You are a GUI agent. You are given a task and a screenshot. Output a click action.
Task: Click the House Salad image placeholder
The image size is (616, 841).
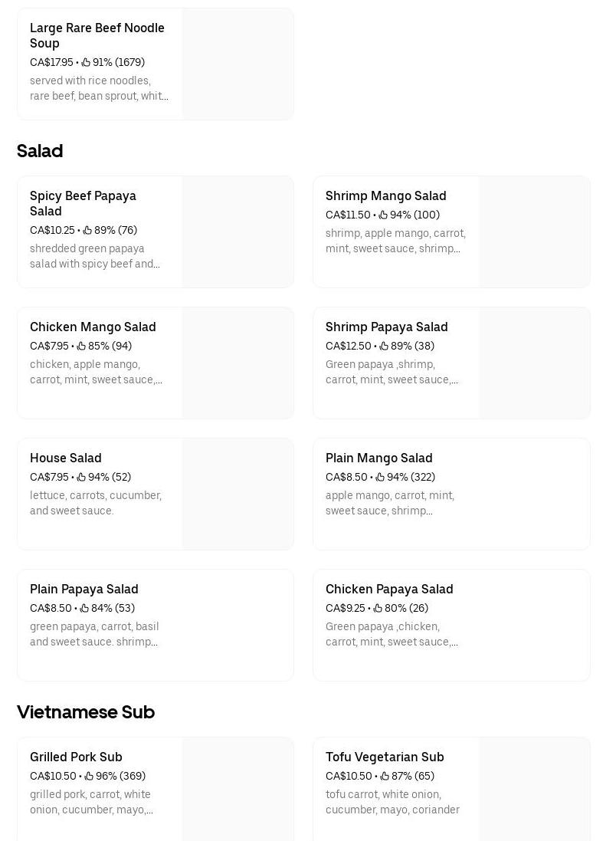click(238, 494)
